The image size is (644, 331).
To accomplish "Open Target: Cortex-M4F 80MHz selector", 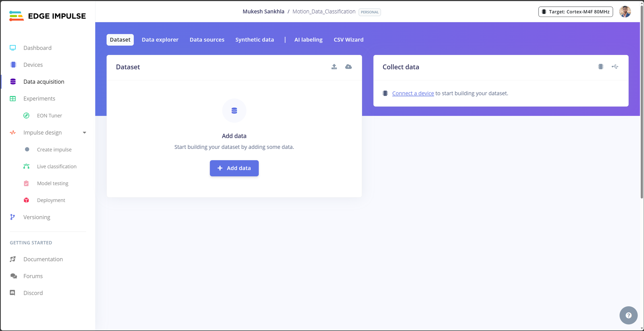I will (x=576, y=12).
